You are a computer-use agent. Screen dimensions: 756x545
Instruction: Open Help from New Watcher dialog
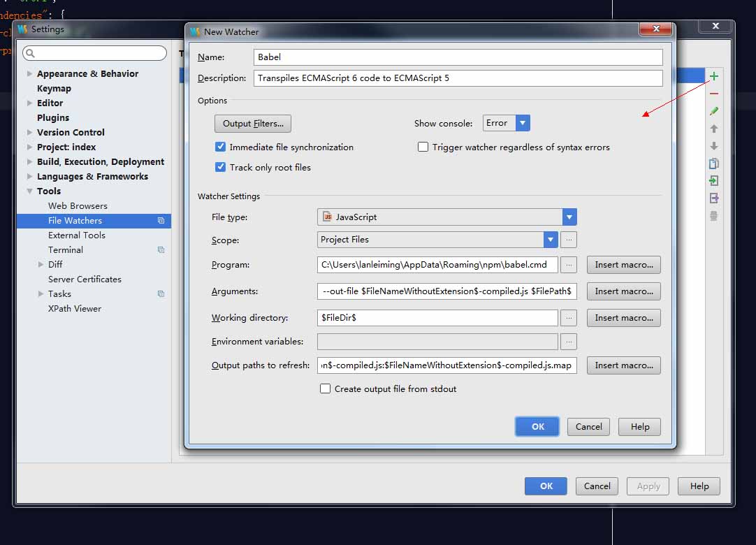640,427
